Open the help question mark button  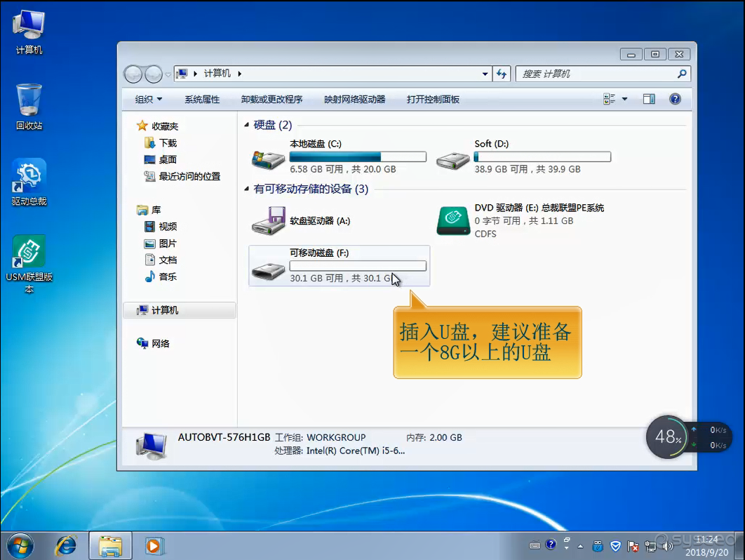tap(675, 99)
